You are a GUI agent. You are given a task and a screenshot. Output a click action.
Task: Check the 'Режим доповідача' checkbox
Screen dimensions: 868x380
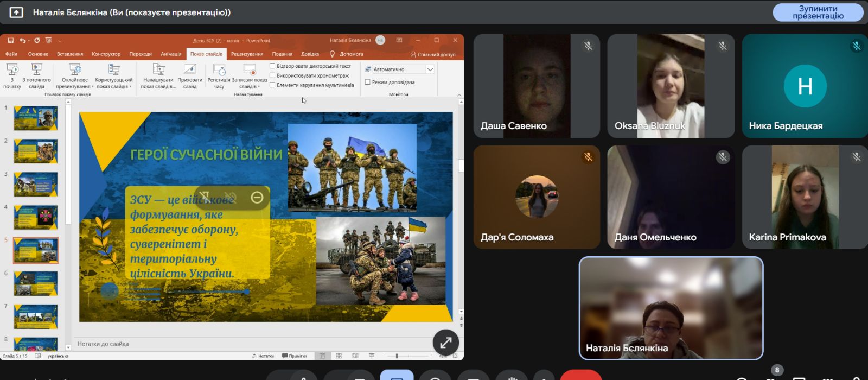368,82
